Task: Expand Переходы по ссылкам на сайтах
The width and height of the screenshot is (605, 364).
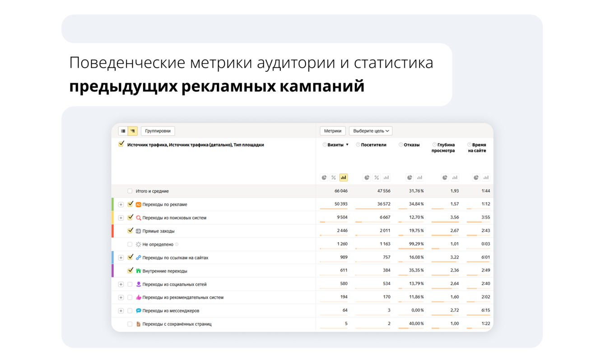Action: 121,258
